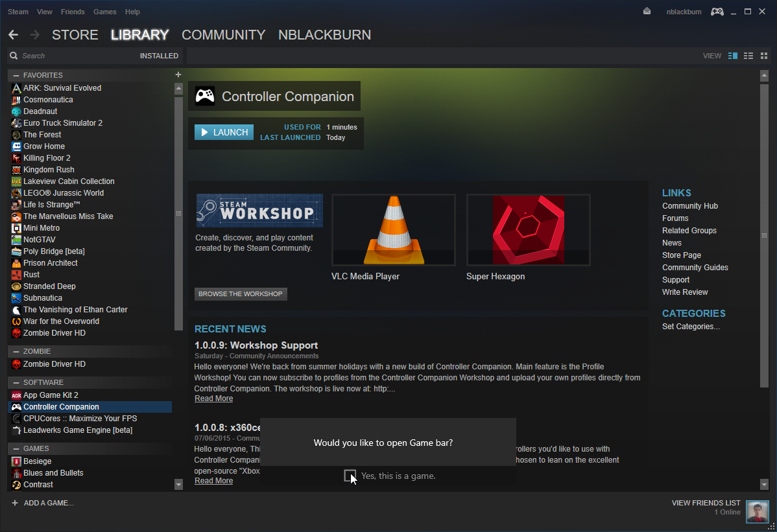The height and width of the screenshot is (532, 777).
Task: Click the back navigation arrow
Action: point(14,34)
